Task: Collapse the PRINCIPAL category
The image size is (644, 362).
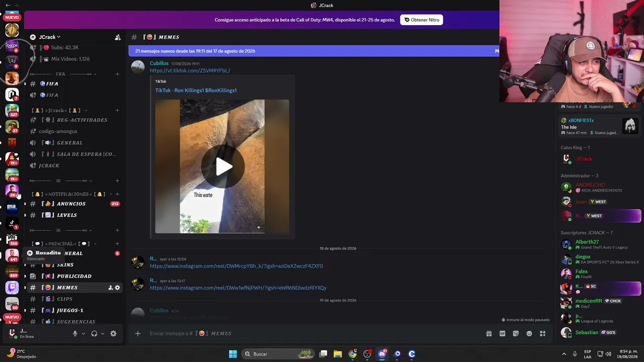Action: click(x=63, y=244)
